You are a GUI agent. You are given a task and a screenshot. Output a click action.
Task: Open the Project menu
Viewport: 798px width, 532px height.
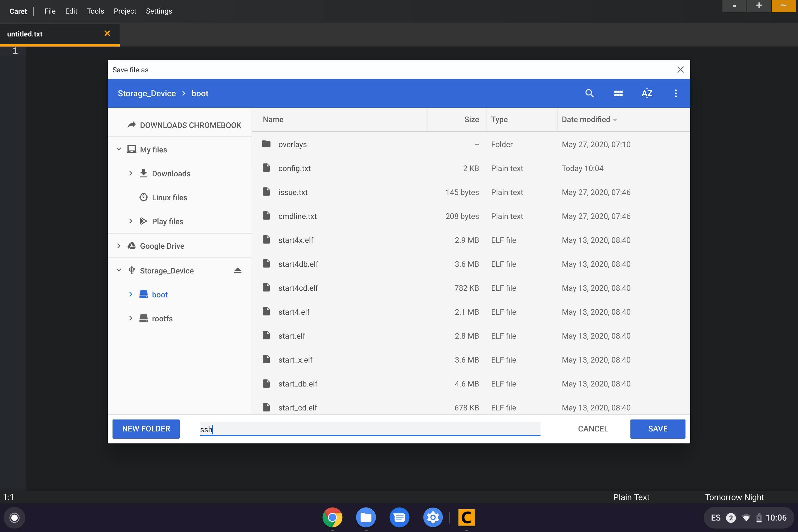125,11
